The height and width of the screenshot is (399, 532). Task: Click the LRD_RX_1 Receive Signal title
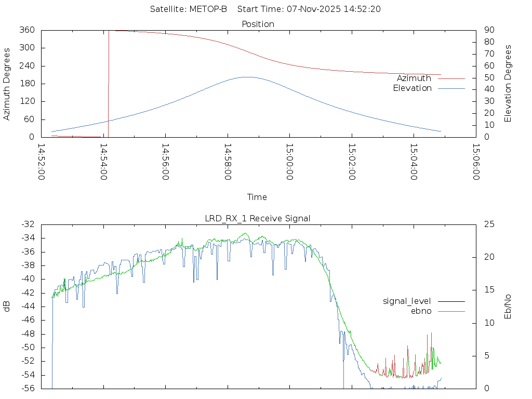pos(258,218)
